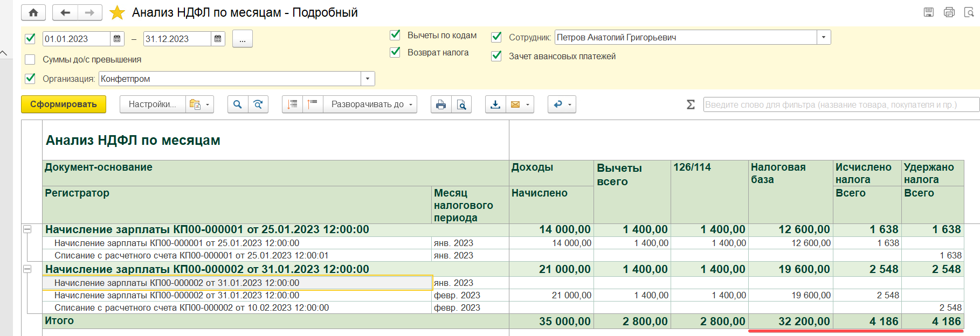Expand the 'Организация' dropdown arrow

[368, 79]
